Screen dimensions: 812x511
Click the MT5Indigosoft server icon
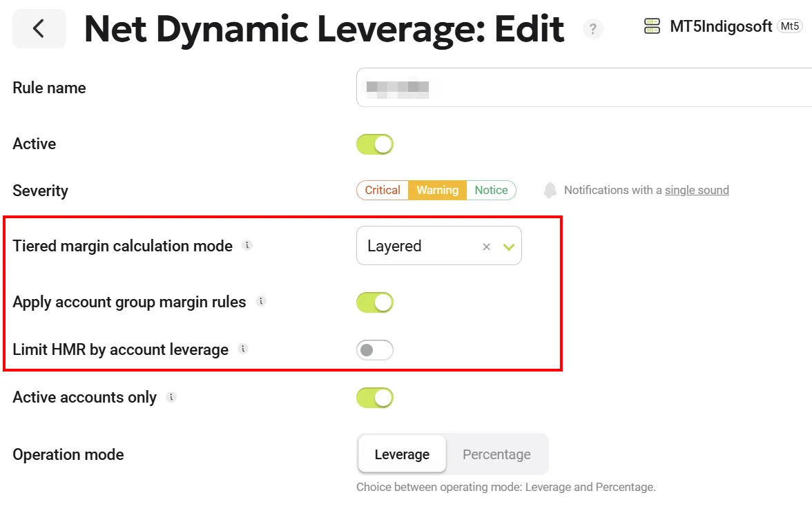pos(652,27)
